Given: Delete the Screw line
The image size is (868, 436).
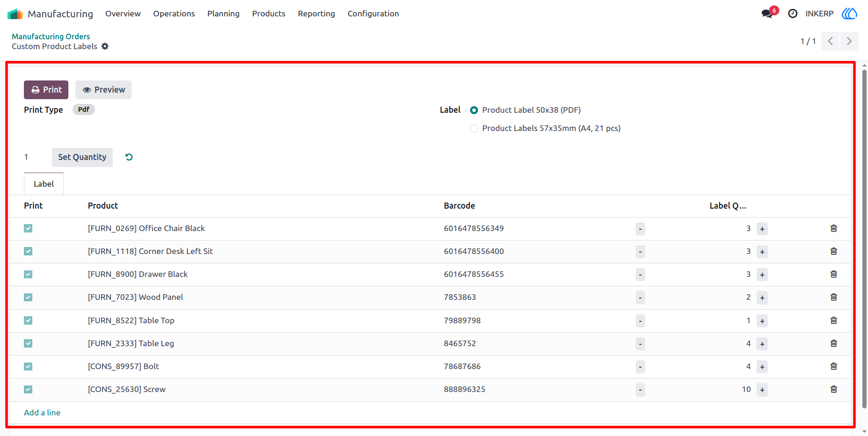Looking at the screenshot, I should pos(834,389).
